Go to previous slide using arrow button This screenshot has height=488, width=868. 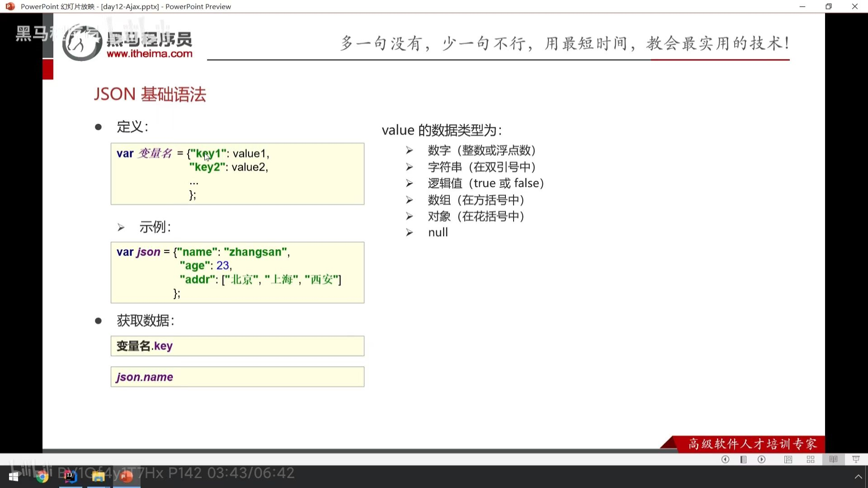(x=725, y=460)
